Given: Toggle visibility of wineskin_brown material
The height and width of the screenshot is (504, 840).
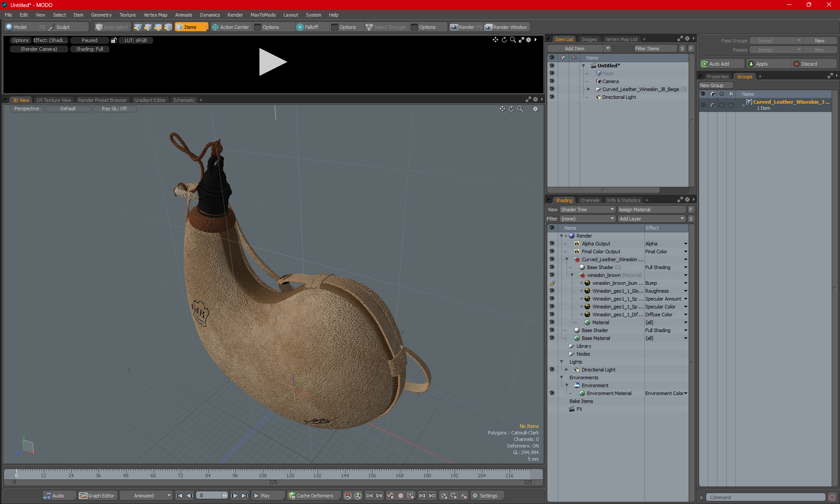Looking at the screenshot, I should click(552, 275).
